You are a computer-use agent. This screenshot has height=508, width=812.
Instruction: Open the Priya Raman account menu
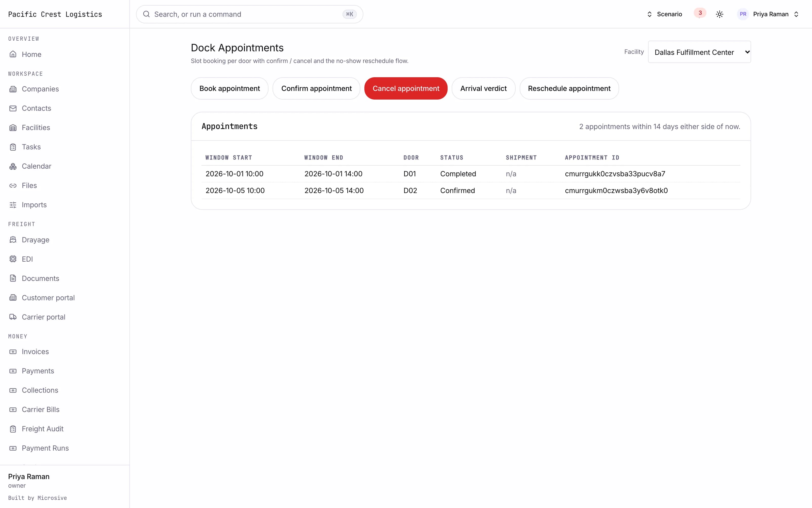coord(768,14)
